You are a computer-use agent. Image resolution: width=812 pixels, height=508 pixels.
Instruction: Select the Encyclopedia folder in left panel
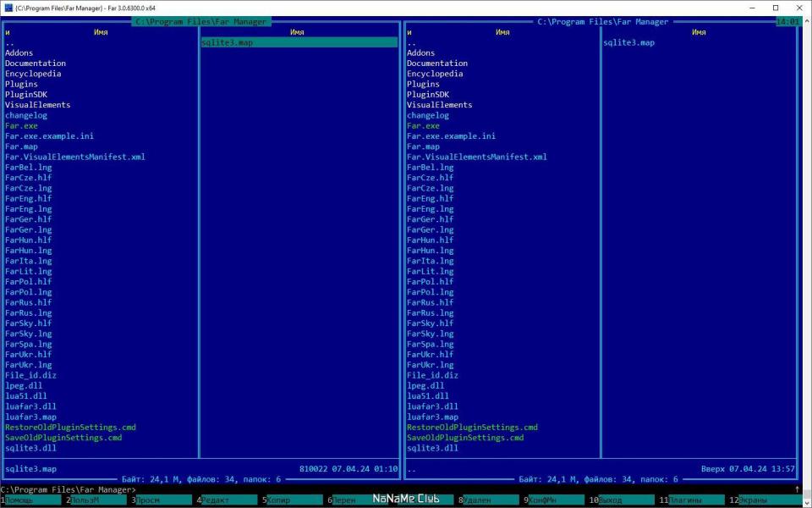tap(33, 74)
